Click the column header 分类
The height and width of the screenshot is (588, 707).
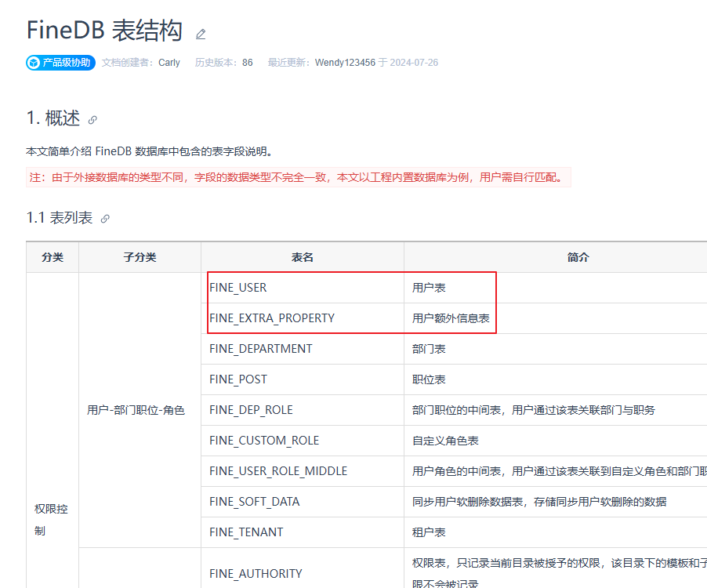click(x=53, y=257)
